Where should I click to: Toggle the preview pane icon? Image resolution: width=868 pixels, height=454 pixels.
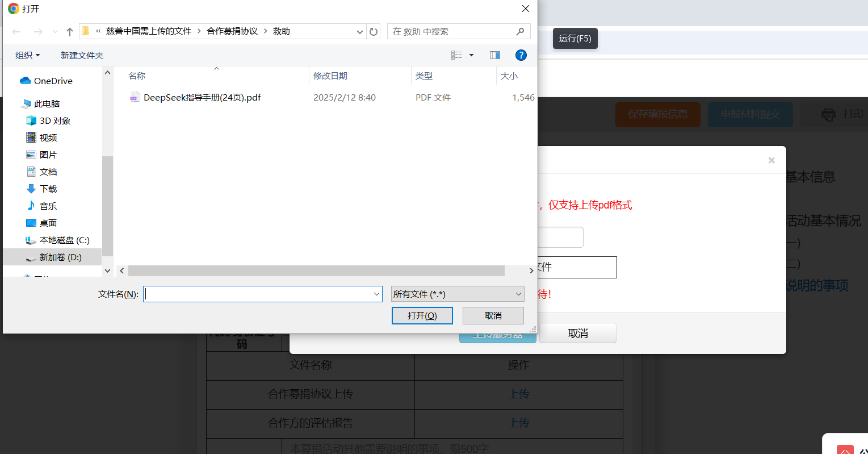[494, 55]
